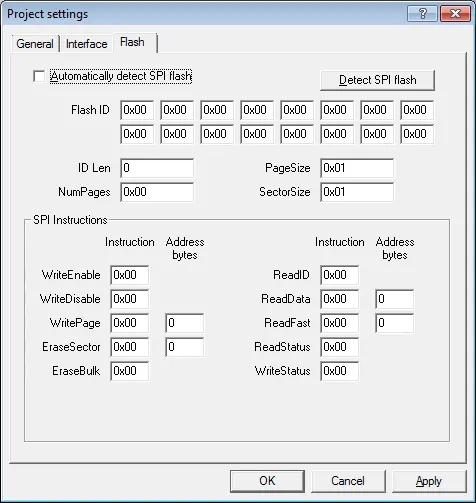Click the last Flash ID byte, top row

[x=417, y=110]
